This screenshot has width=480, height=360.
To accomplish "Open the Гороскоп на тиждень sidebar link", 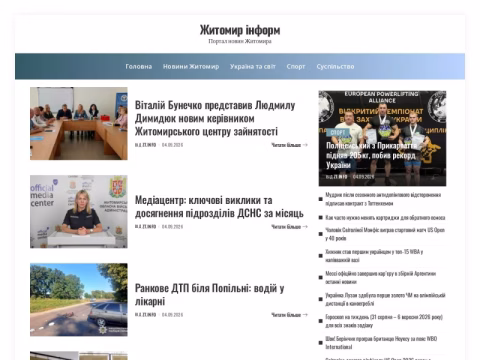I will pyautogui.click(x=384, y=321).
